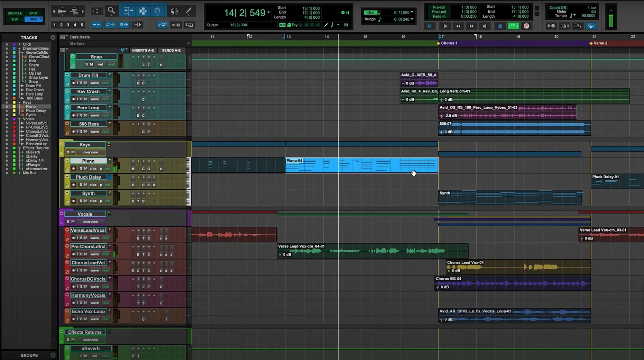Click the Rev Crash track name
Screen dimensions: 644x360
pyautogui.click(x=89, y=91)
